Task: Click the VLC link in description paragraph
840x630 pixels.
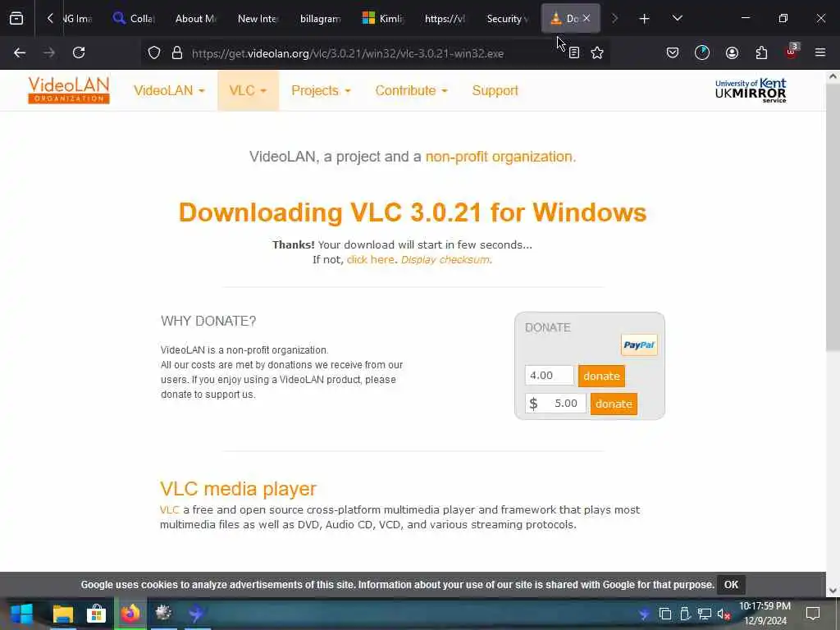Action: click(x=169, y=510)
